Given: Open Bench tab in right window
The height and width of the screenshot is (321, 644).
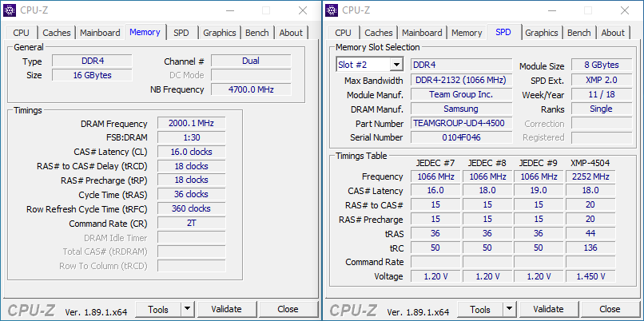Looking at the screenshot, I should [x=578, y=33].
